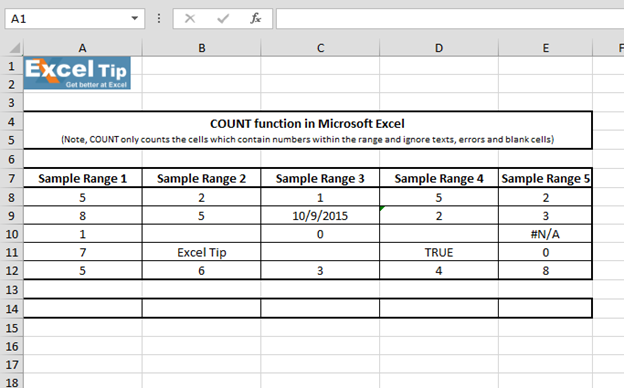Select column C header
The height and width of the screenshot is (388, 624).
[320, 48]
